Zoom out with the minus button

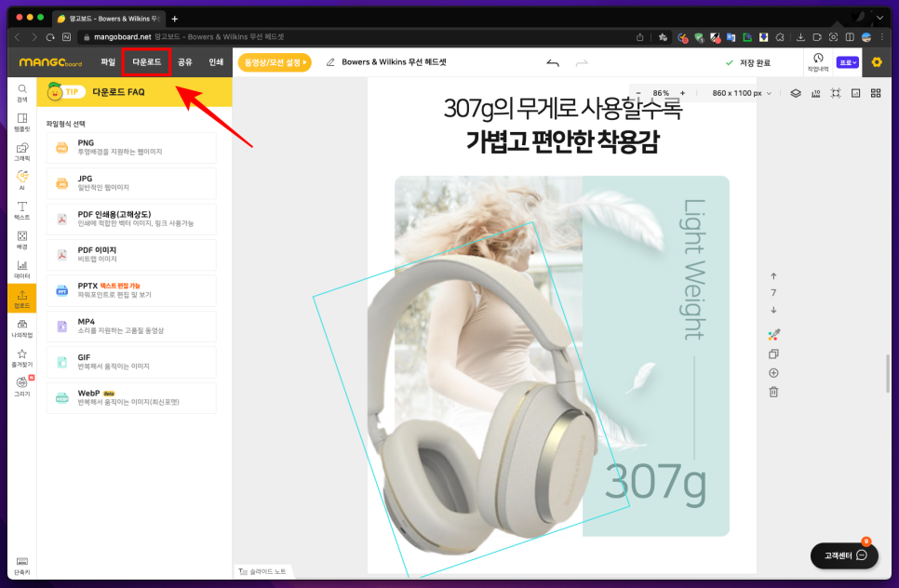coord(638,93)
